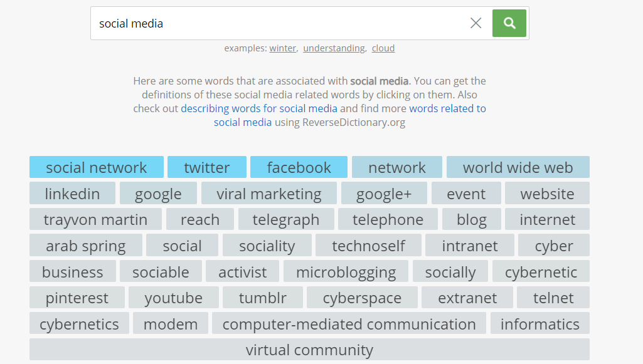Select the 'world wide web' tag
The width and height of the screenshot is (643, 364).
pos(518,167)
